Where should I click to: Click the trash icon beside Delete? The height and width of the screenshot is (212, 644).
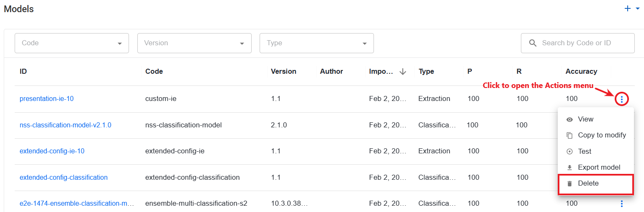tap(569, 184)
